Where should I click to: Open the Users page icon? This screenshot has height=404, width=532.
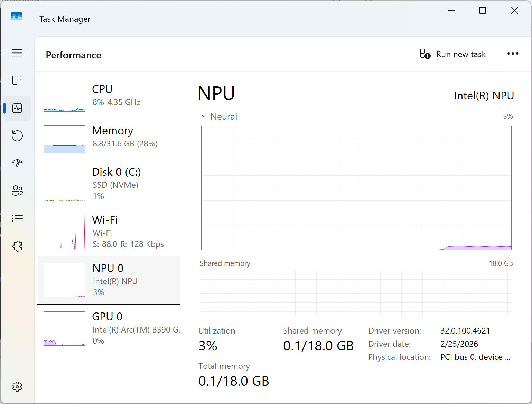[17, 191]
